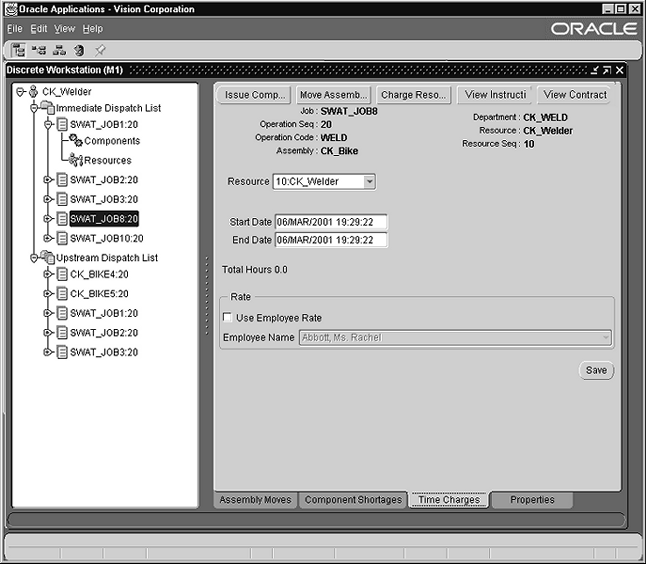Image resolution: width=646 pixels, height=564 pixels.
Task: Click the vertical tree view toolbar icon
Action: (x=18, y=50)
